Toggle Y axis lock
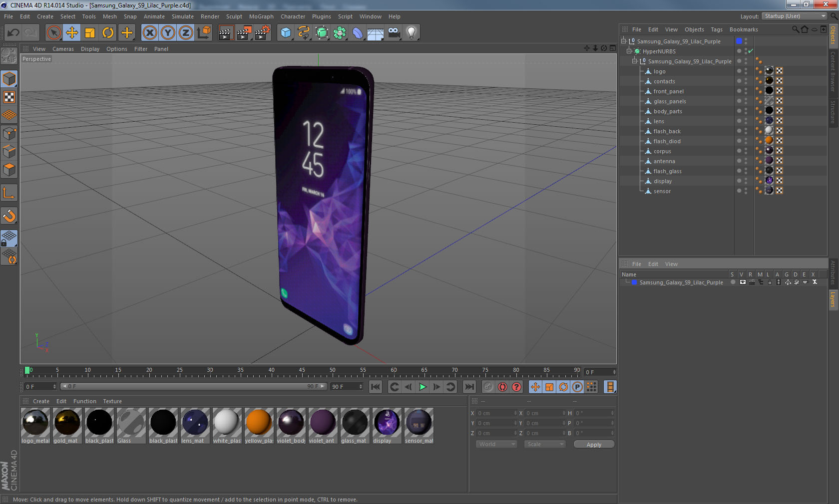The image size is (839, 504). tap(168, 33)
